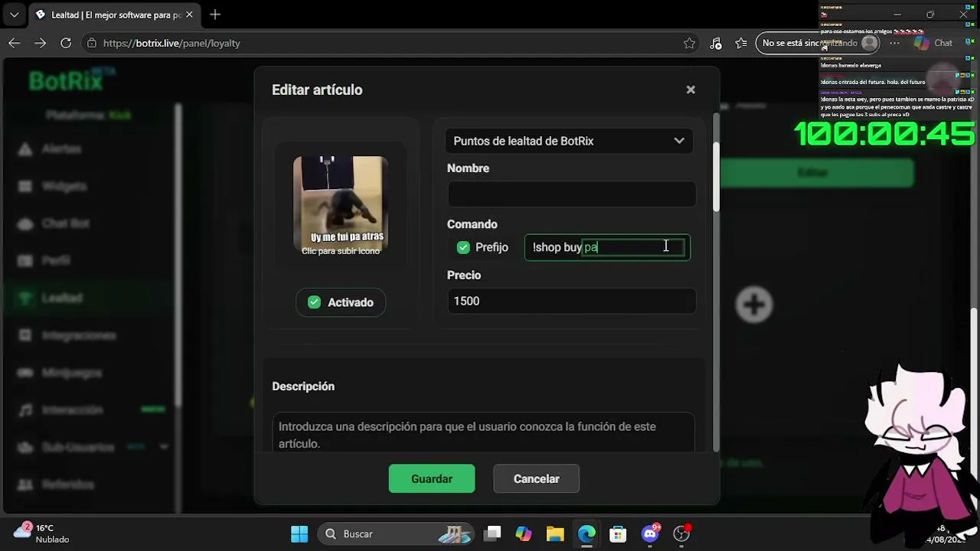Toggle the Prefijo checkbox
Image resolution: width=980 pixels, height=551 pixels.
pyautogui.click(x=463, y=247)
